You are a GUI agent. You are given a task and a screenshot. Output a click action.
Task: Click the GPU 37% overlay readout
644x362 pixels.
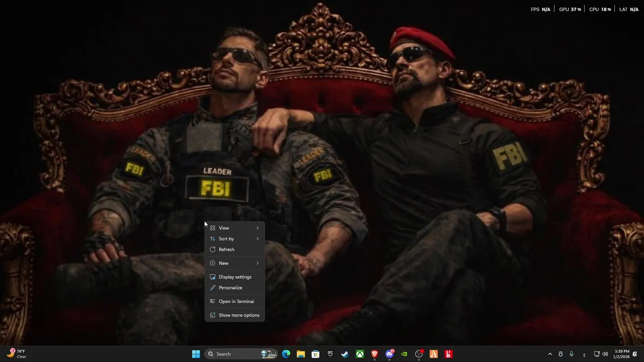point(570,10)
